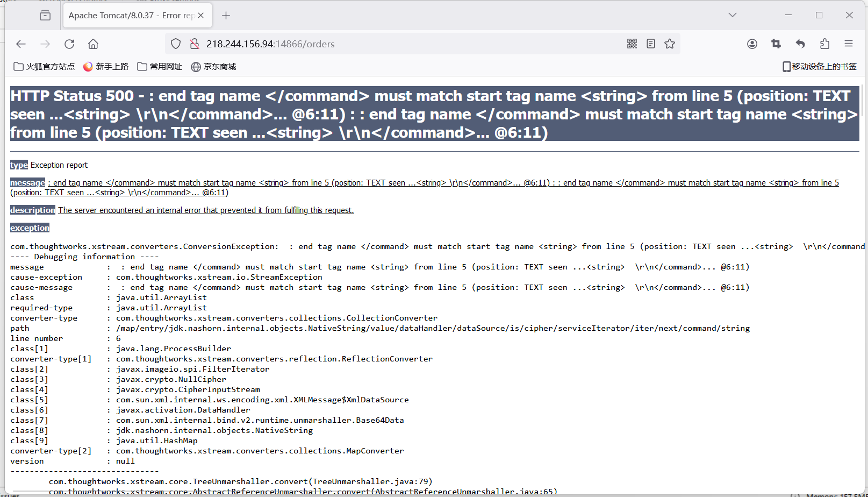Select the screenshot crop tool
The width and height of the screenshot is (868, 497).
[x=776, y=44]
